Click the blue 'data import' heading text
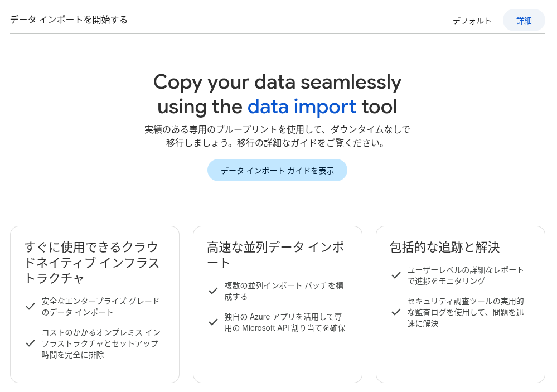557x392 pixels. tap(302, 106)
